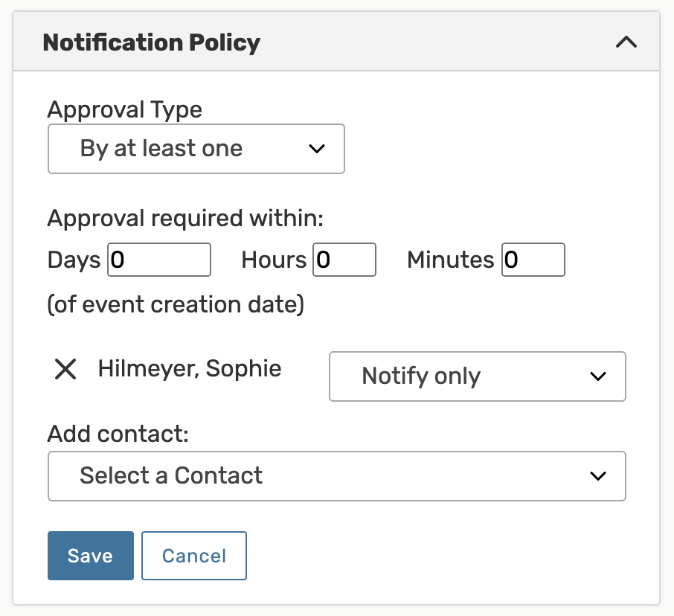Save the notification policy
The image size is (674, 616).
90,556
